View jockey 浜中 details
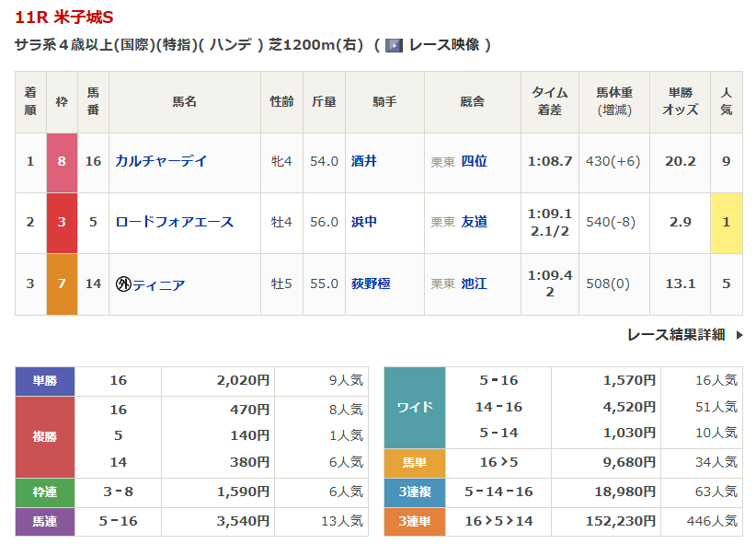 click(x=364, y=222)
